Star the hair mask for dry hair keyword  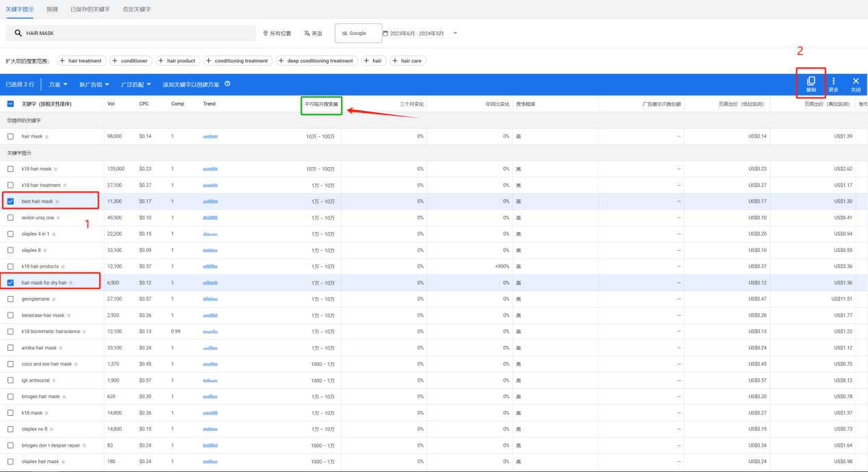[x=71, y=283]
